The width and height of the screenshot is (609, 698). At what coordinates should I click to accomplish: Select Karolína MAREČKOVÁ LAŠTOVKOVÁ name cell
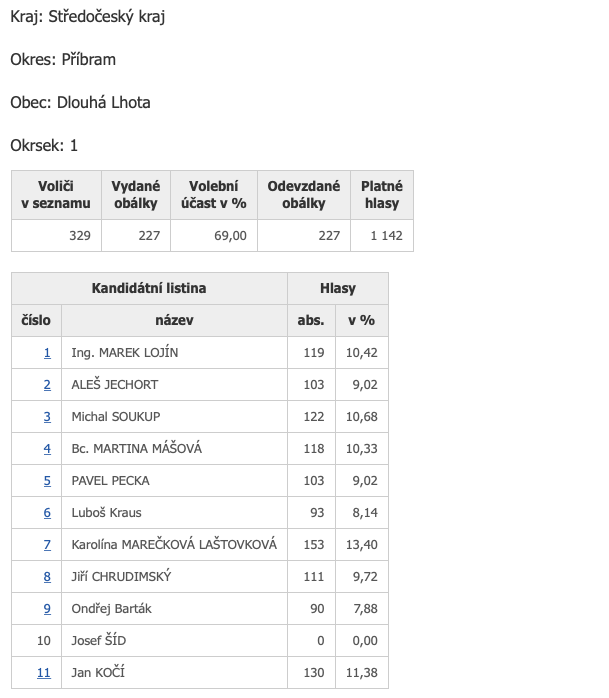point(174,545)
